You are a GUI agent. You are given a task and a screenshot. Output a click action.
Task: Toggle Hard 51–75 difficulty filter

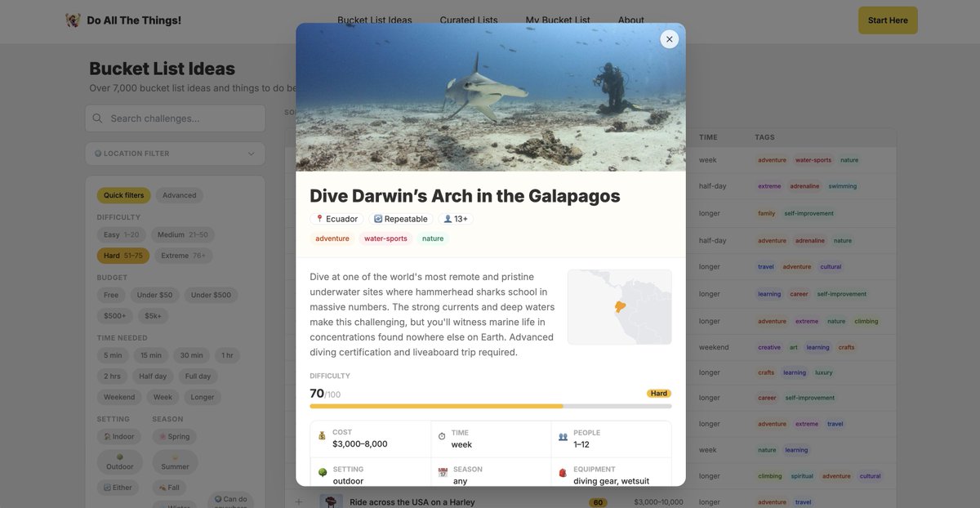point(123,256)
